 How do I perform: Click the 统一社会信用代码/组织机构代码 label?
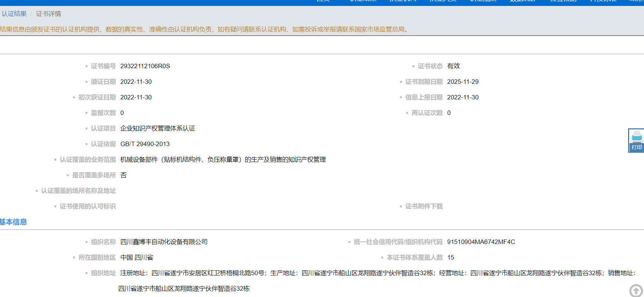tap(398, 242)
